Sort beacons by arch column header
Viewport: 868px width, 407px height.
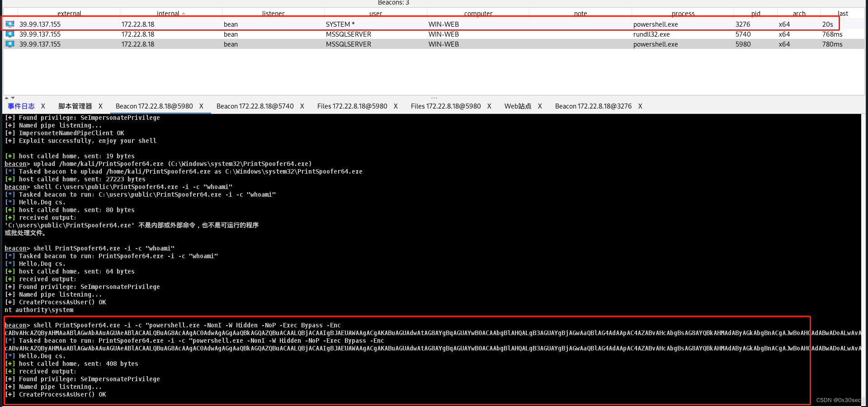click(x=799, y=14)
